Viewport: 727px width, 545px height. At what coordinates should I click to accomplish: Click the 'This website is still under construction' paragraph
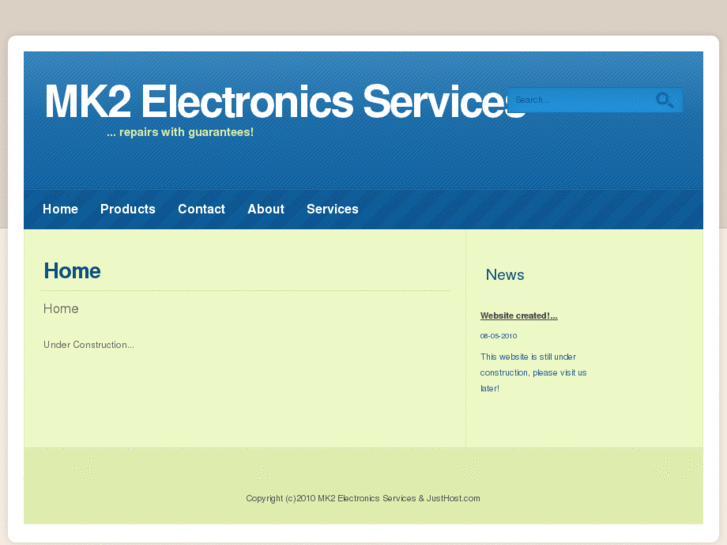pos(533,372)
